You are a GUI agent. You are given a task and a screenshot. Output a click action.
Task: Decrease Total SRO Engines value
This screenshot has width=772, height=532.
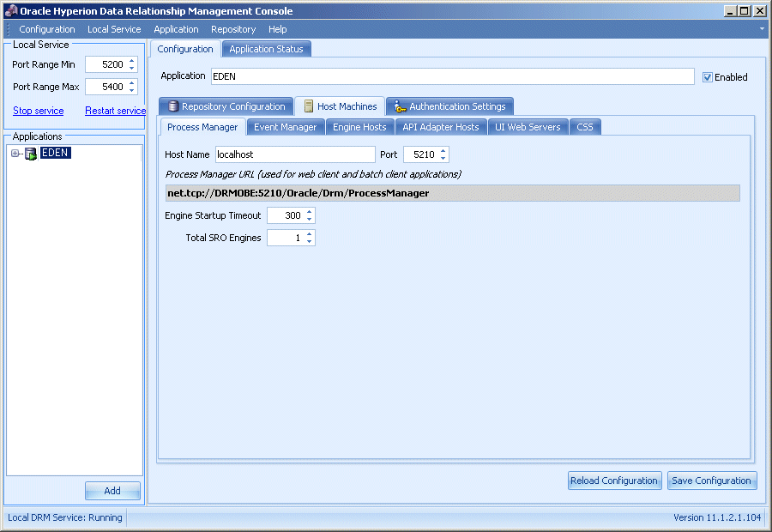[x=309, y=241]
